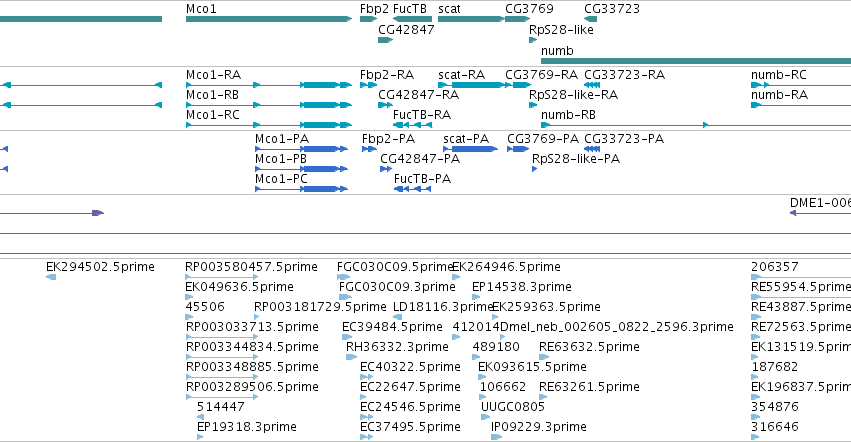Click the EK093615.5prime EST
Screen dimensions: 851x442
532,367
